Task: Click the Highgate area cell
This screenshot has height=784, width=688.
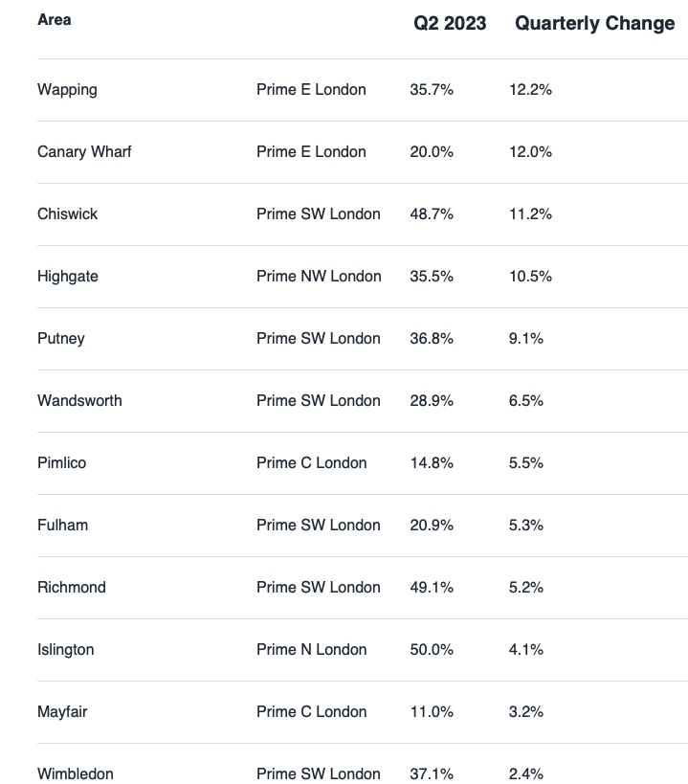Action: (x=68, y=277)
